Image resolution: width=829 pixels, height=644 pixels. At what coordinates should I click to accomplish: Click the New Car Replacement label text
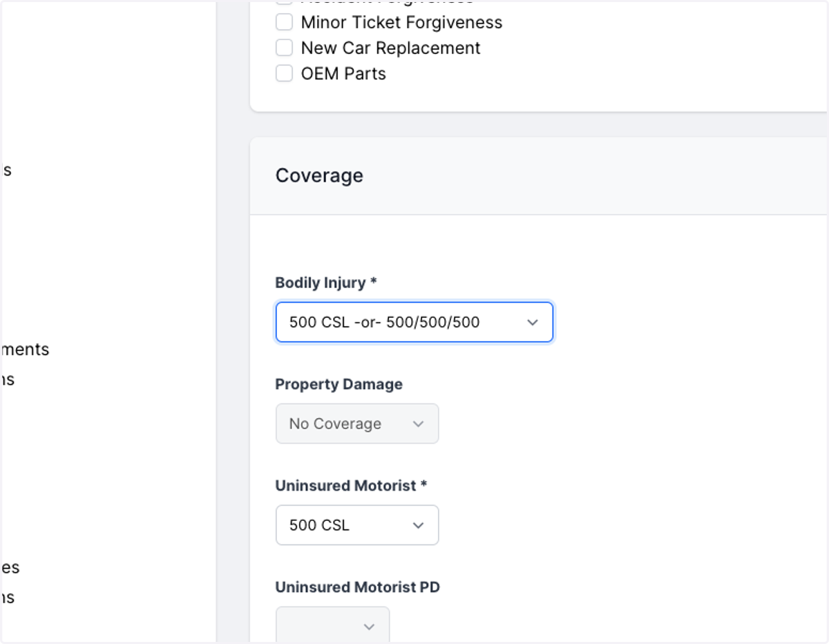click(x=390, y=48)
